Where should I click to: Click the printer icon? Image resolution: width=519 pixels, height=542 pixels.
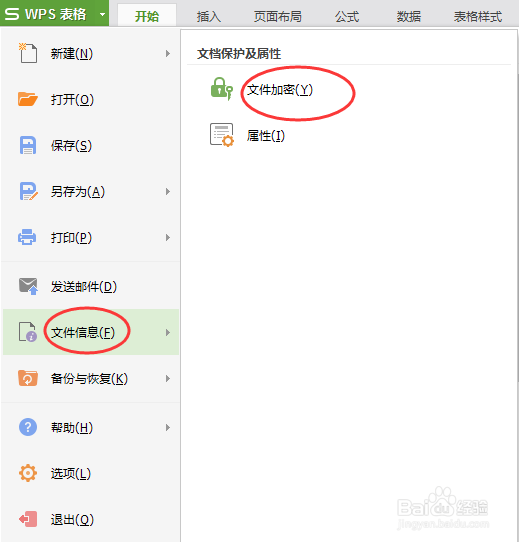click(x=27, y=237)
